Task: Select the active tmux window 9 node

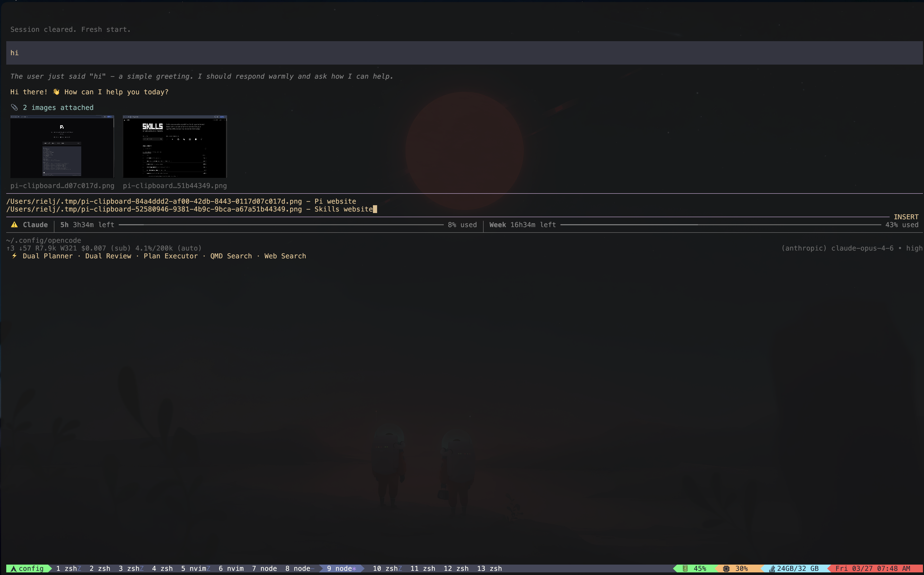Action: (x=341, y=568)
